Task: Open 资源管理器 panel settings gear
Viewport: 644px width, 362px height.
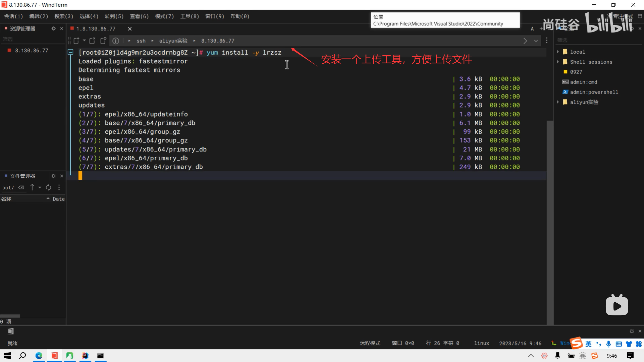Action: pos(53,28)
